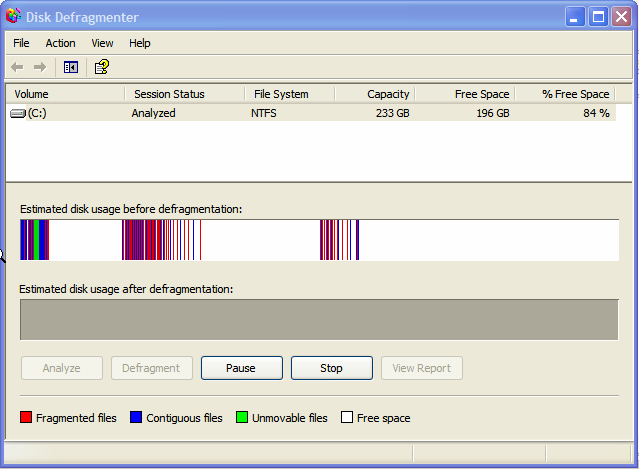Open the Help menu
Viewport: 639px width, 469px height.
pos(140,43)
